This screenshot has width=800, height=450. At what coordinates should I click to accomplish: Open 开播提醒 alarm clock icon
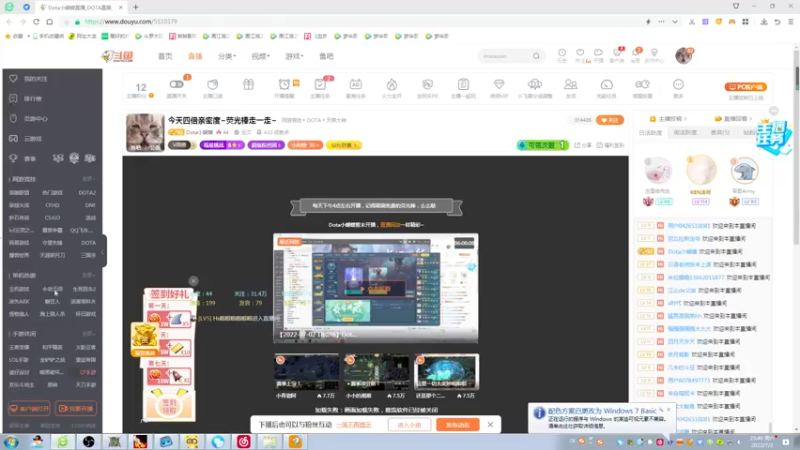point(284,85)
